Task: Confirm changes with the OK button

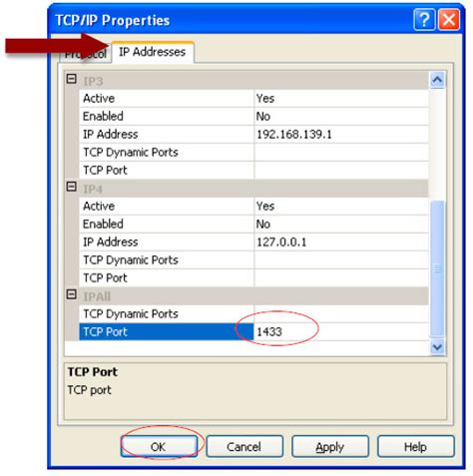Action: (159, 447)
